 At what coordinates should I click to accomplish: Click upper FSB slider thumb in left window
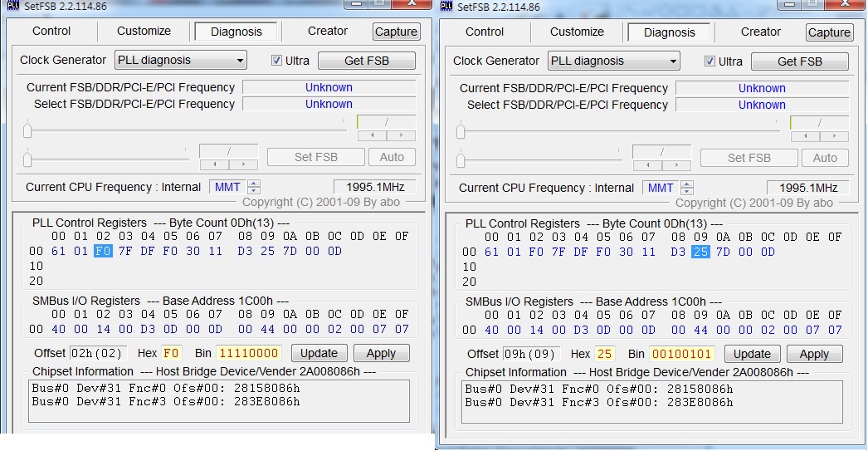click(27, 130)
